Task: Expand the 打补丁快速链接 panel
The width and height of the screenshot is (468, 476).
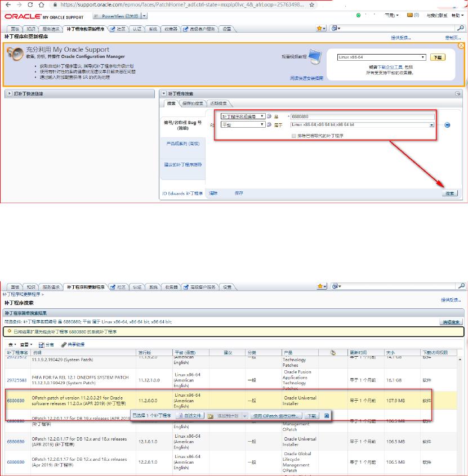Action: [x=10, y=93]
